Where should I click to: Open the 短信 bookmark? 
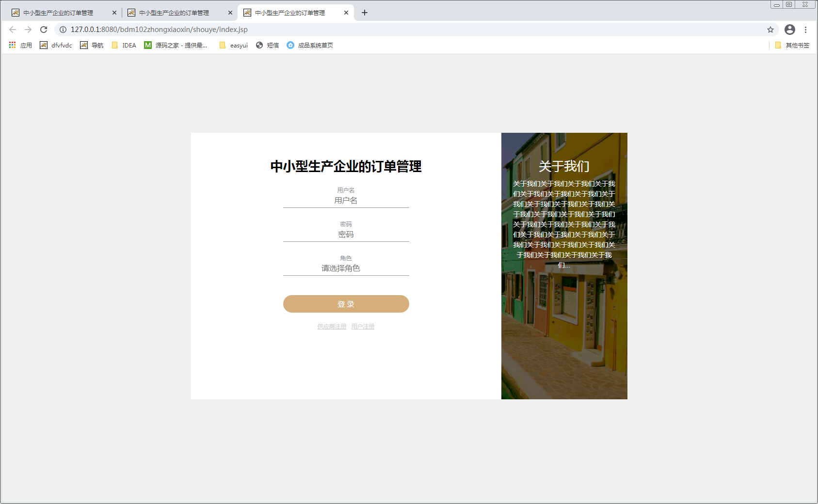267,45
